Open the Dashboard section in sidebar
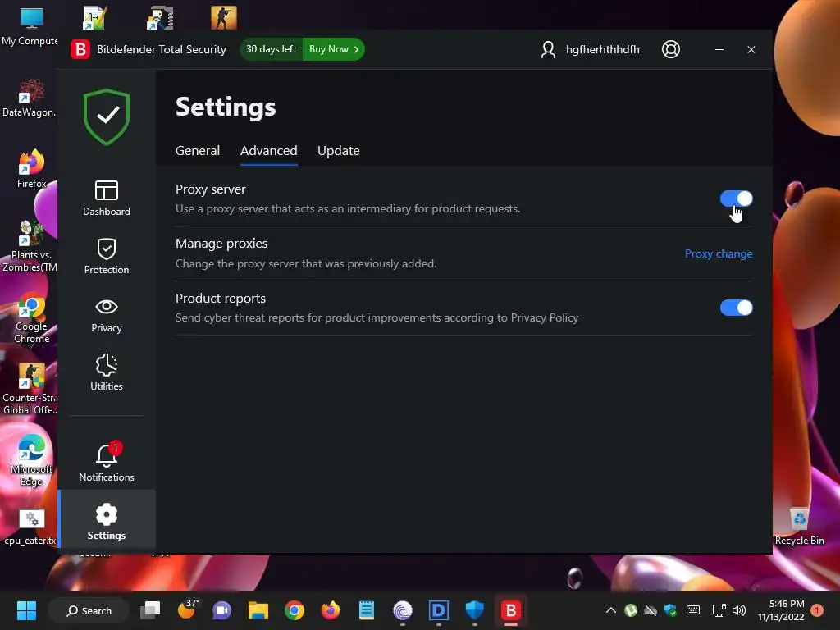 point(106,198)
